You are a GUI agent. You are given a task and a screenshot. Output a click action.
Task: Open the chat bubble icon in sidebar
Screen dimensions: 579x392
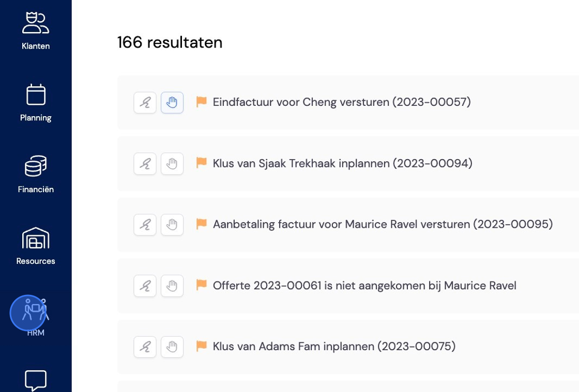coord(36,380)
